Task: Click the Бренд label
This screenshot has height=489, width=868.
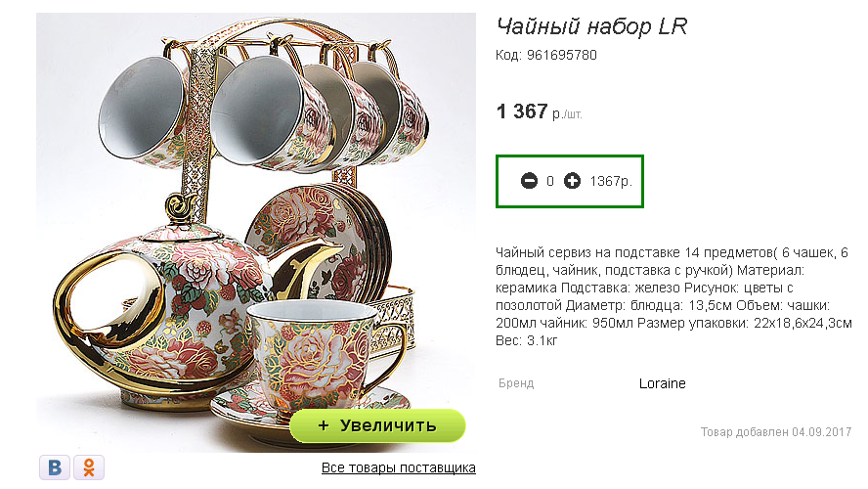Action: (x=516, y=383)
